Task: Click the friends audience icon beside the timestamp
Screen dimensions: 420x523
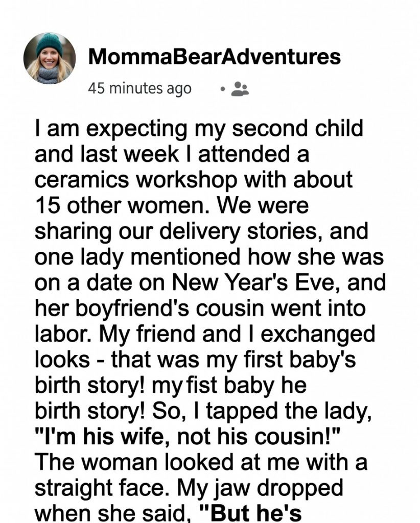Action: coord(240,89)
